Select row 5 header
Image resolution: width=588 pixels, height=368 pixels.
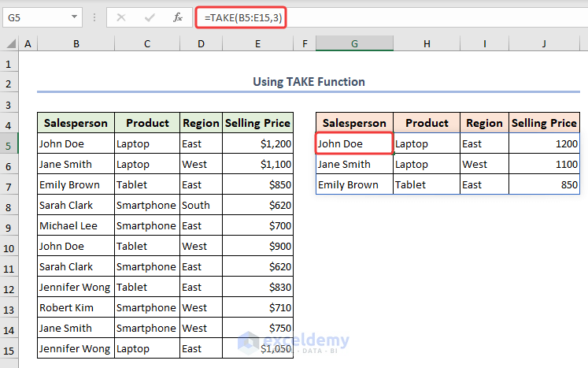coord(9,144)
